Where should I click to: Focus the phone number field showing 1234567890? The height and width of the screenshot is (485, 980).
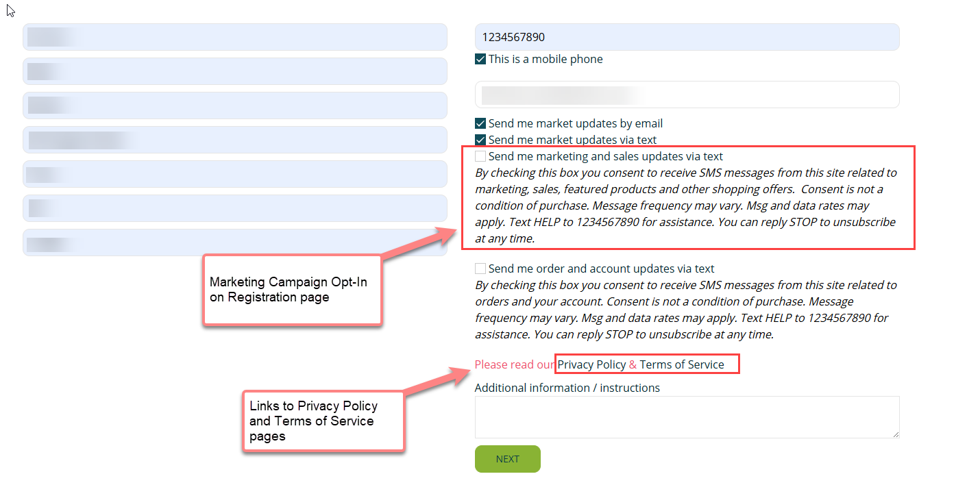pos(685,37)
